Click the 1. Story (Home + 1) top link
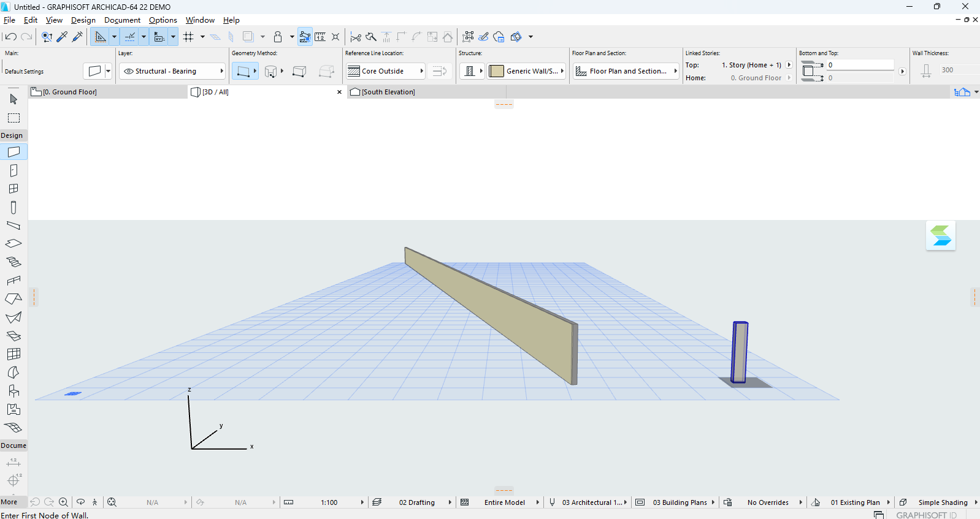The image size is (980, 519). coord(751,65)
